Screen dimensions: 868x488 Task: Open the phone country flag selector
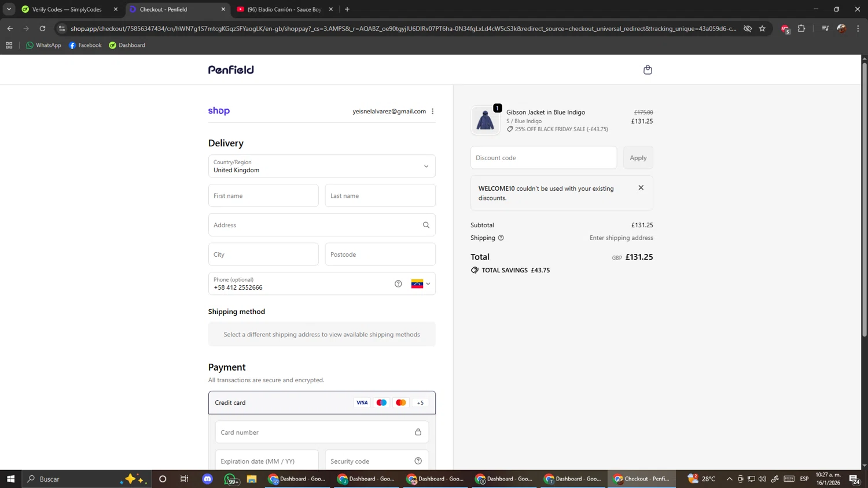(x=421, y=284)
